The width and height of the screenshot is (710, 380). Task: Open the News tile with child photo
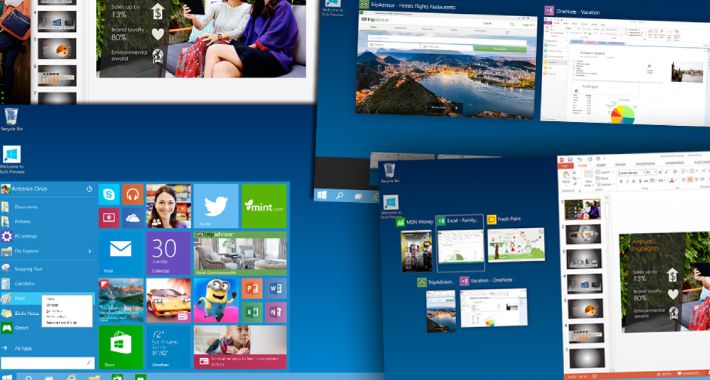[240, 347]
